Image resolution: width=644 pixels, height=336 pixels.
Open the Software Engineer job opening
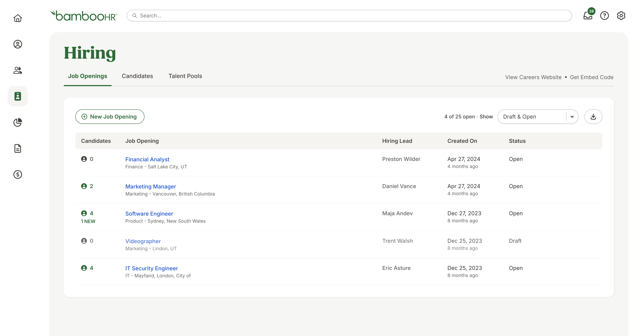coord(149,214)
